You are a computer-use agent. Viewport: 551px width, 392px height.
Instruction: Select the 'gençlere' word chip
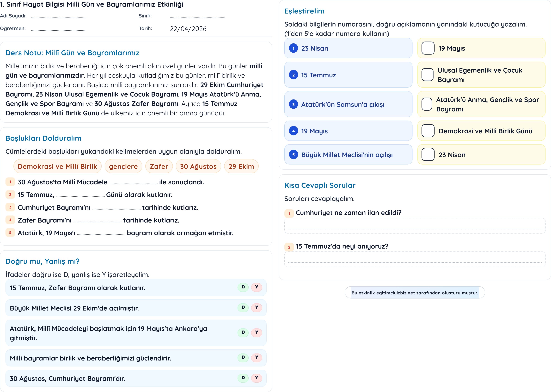click(x=123, y=166)
